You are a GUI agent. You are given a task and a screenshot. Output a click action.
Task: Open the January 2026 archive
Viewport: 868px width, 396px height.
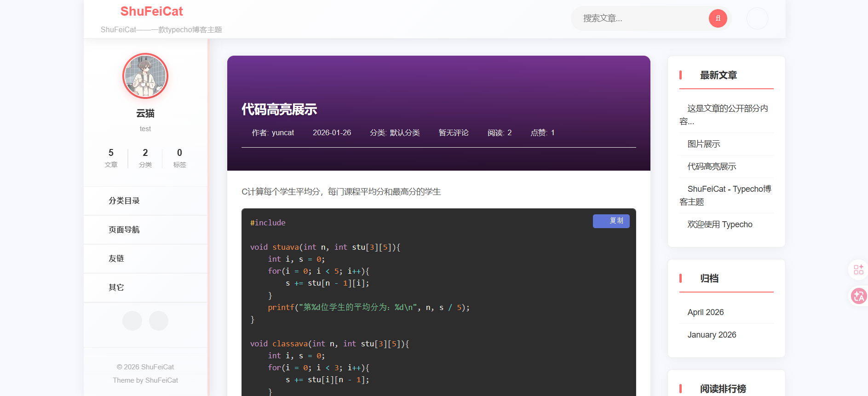point(712,335)
